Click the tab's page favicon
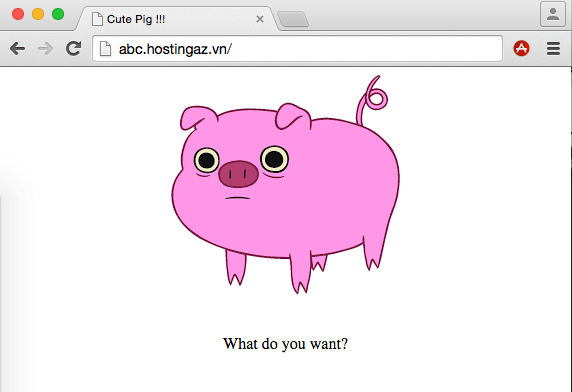 coord(97,19)
